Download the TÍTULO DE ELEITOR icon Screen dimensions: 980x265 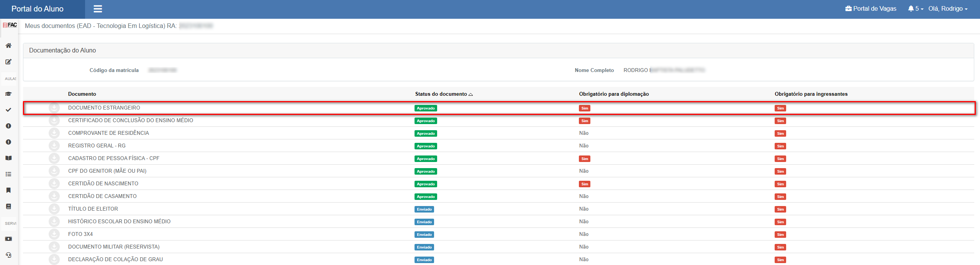coord(54,209)
